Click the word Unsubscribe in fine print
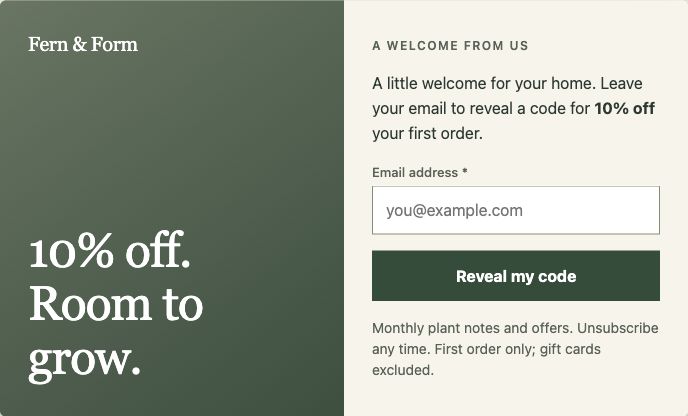Viewport: 688px width, 416px height. 617,328
